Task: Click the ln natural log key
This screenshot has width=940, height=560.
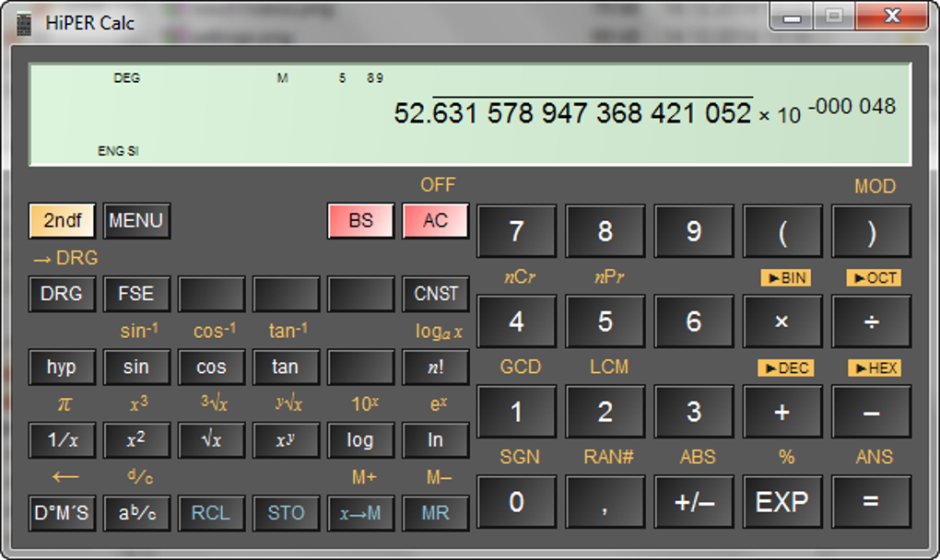Action: (435, 440)
